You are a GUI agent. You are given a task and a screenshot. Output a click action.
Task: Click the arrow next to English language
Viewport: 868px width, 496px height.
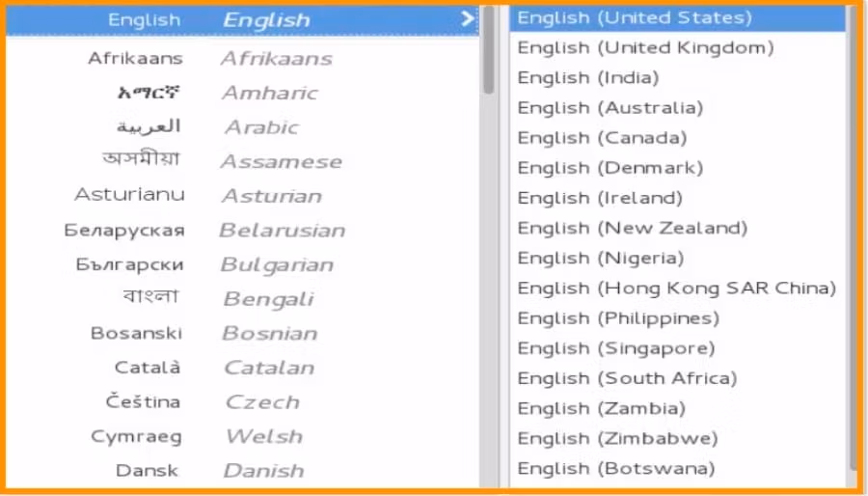468,18
